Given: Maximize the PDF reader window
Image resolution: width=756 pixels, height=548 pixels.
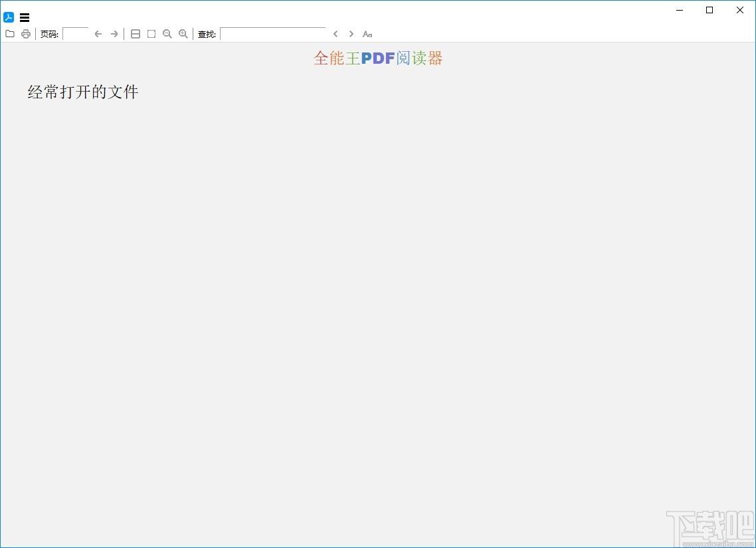Looking at the screenshot, I should (x=709, y=10).
